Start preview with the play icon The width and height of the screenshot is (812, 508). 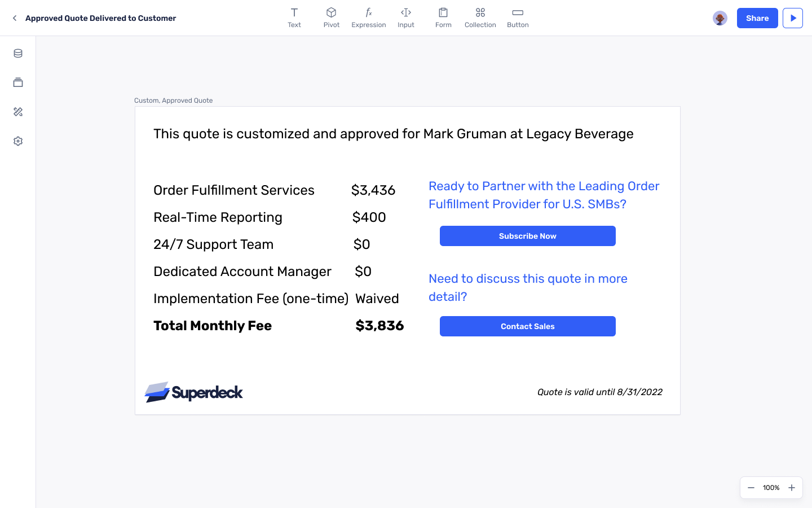pyautogui.click(x=793, y=18)
